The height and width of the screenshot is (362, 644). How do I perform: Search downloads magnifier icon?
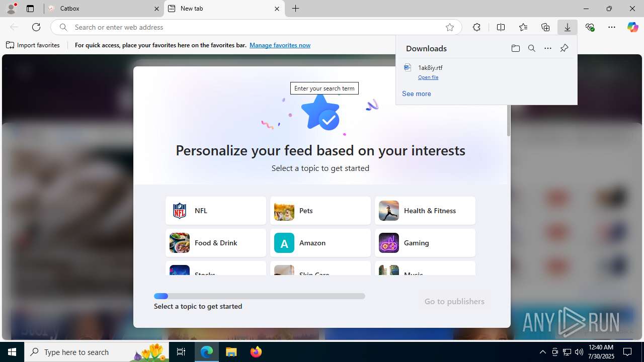point(531,48)
